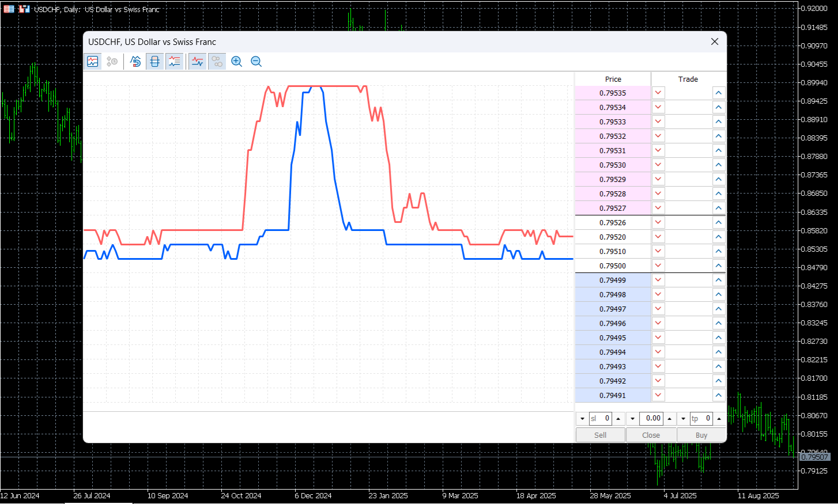
Task: Click blue up arrow at price 0.79491
Action: tap(718, 395)
